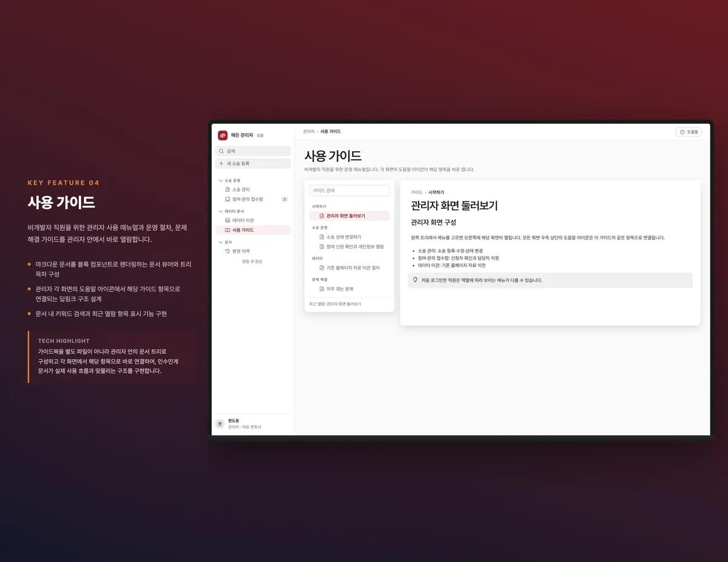Open 참여·문의 접수함 via its inbox icon
Image resolution: width=728 pixels, height=562 pixels.
(227, 199)
